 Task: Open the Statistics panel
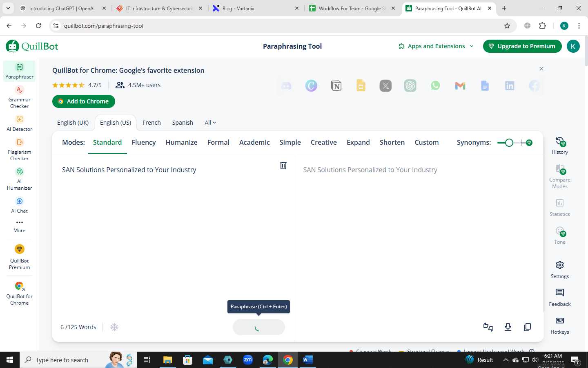pyautogui.click(x=560, y=207)
